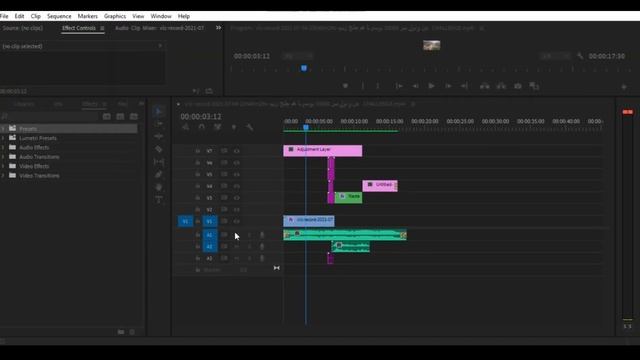
Task: Click the Program monitor Add Marker button
Action: pos(345,86)
